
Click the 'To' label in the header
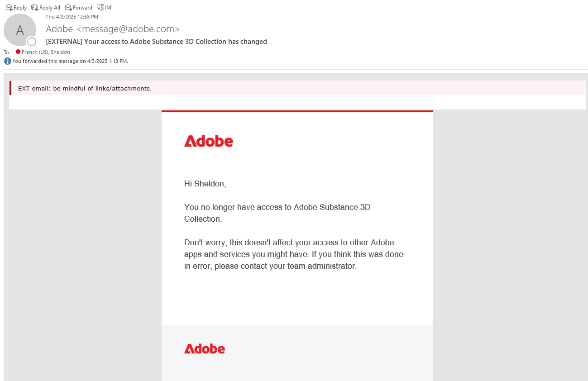click(x=6, y=52)
